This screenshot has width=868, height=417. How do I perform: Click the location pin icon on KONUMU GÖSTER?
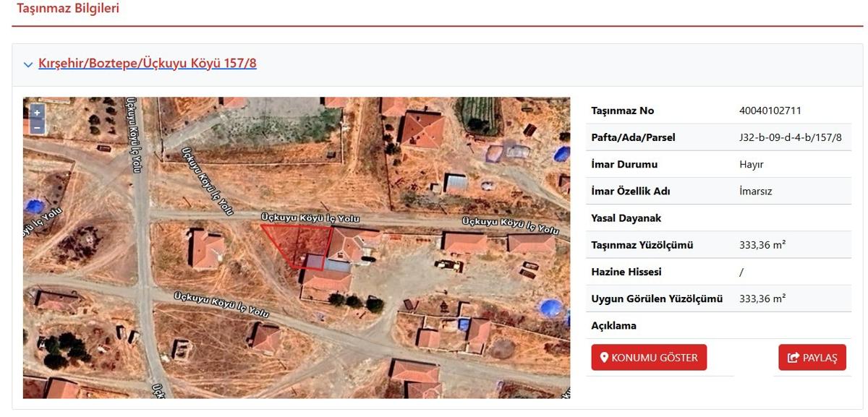[x=605, y=358]
